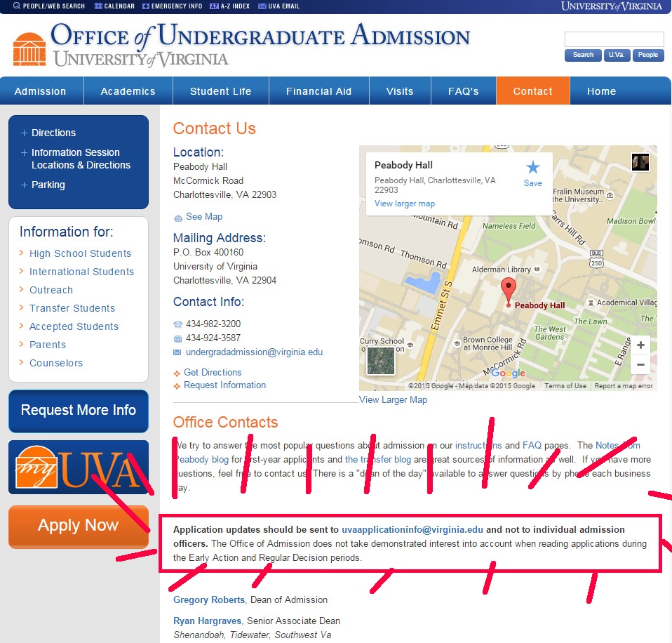Screen dimensions: 672x643
Task: Open the Visits nav tab
Action: (x=400, y=91)
